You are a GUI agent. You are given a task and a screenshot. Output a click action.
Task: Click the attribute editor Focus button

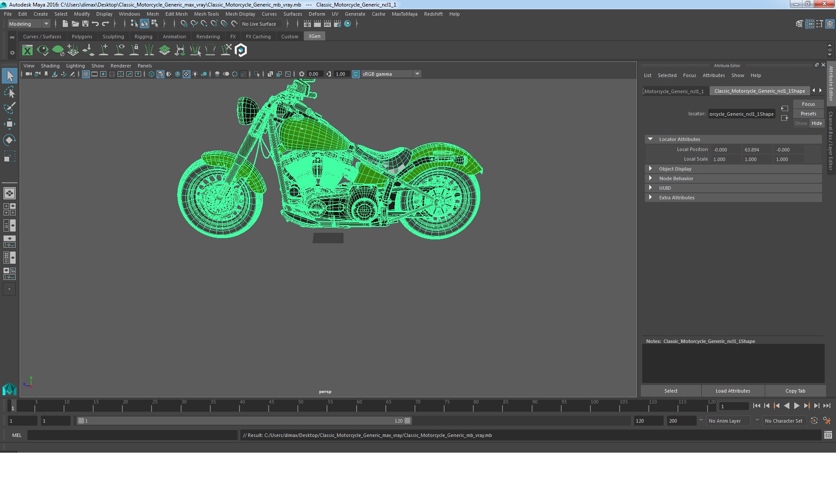(809, 104)
